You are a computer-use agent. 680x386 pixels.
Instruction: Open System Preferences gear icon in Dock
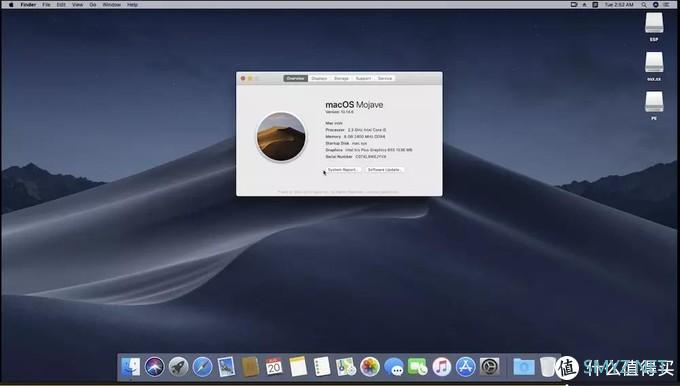click(490, 367)
